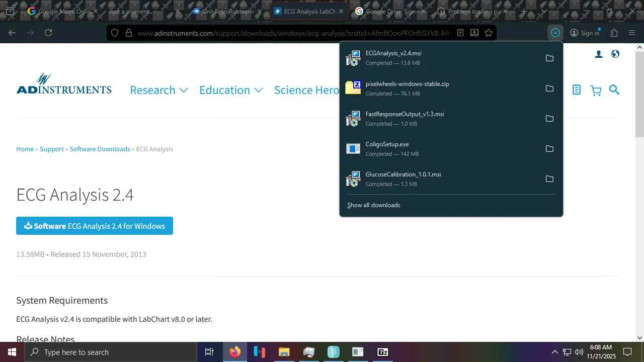Switch to the Google Meet tab
This screenshot has width=644, height=362.
(63, 11)
